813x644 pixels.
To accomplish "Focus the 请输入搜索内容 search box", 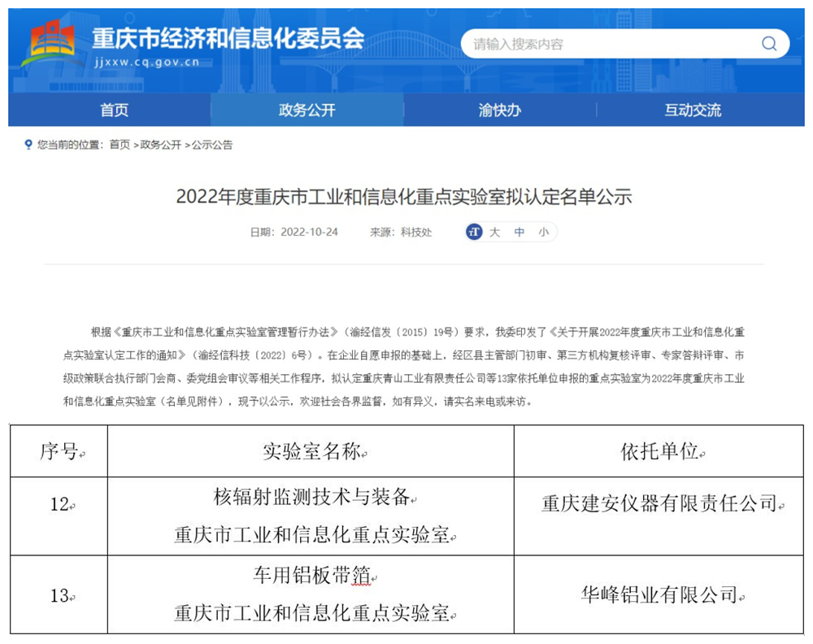I will [610, 44].
